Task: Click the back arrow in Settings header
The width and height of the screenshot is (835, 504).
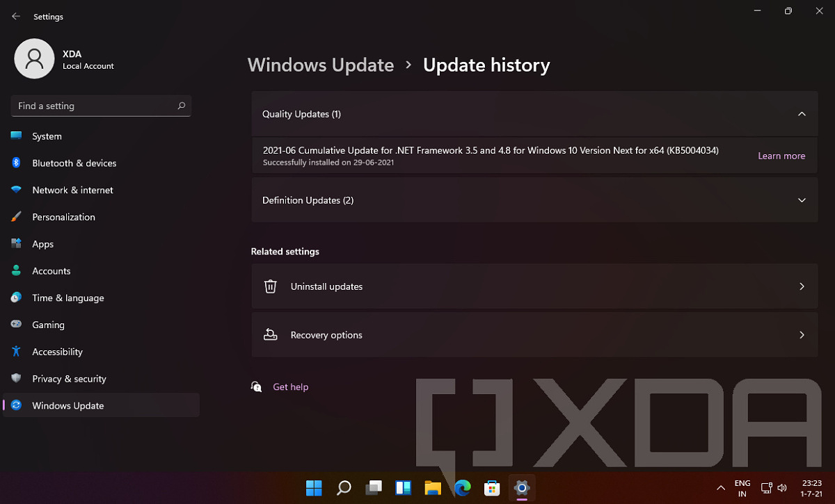Action: point(16,16)
